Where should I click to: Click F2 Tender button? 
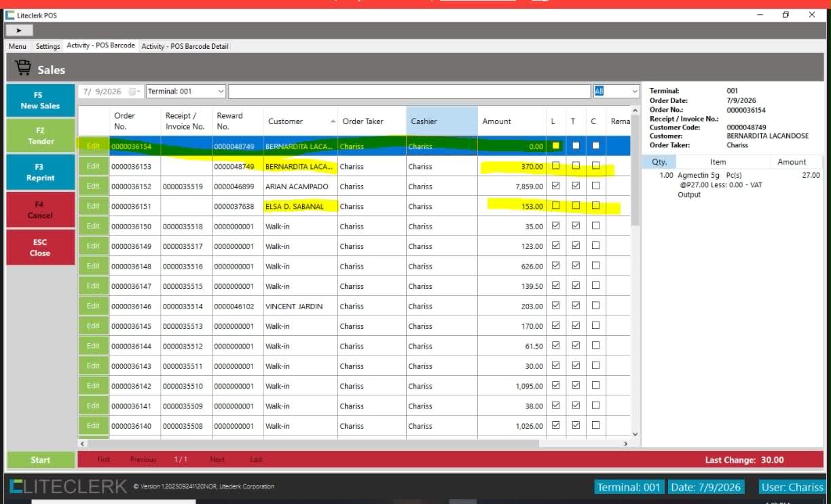click(40, 136)
